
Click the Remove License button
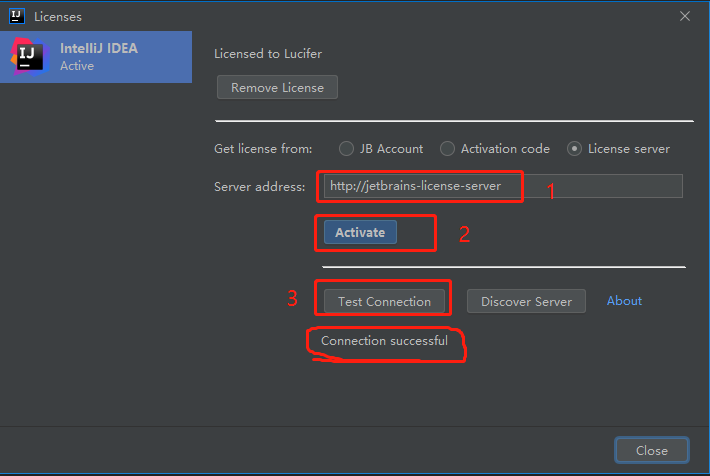point(277,87)
